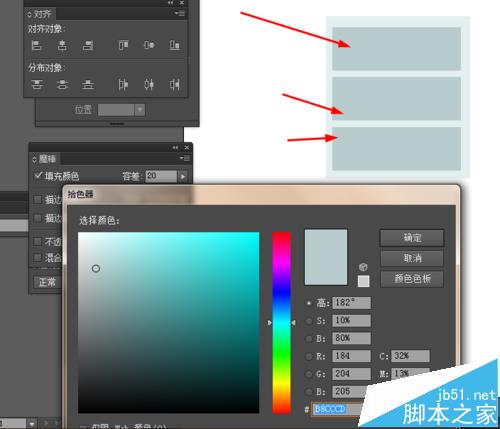
Task: Select the red R radio button
Action: [x=309, y=356]
